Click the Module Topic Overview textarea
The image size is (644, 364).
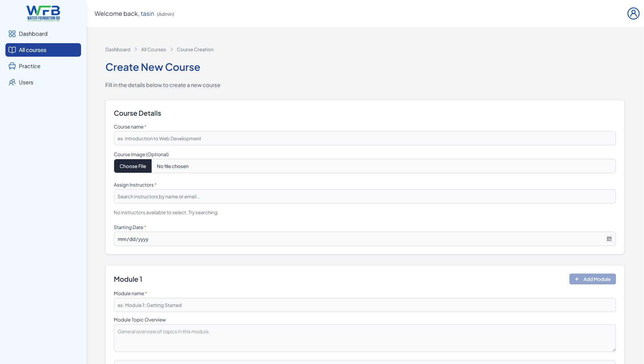click(x=365, y=338)
